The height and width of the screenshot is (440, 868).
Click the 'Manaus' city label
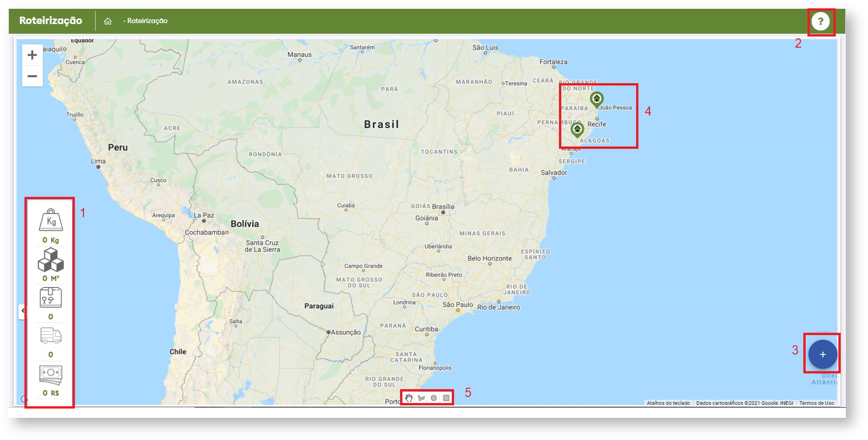click(x=300, y=55)
